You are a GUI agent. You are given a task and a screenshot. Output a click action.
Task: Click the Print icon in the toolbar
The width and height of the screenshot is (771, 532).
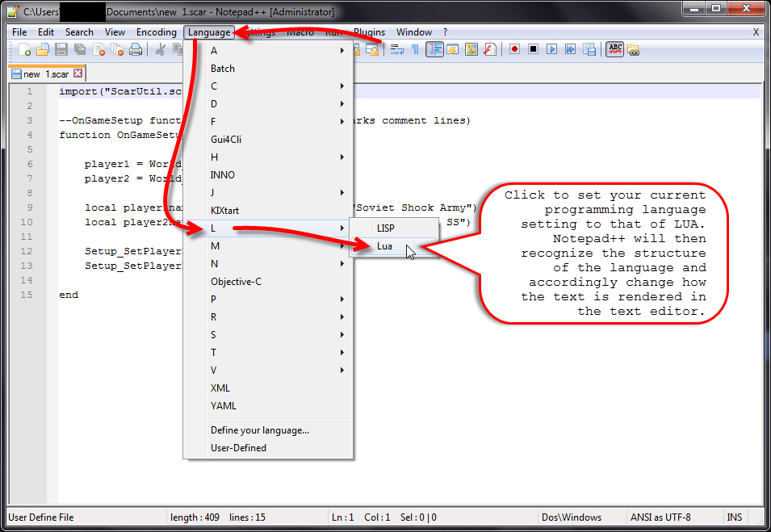(136, 50)
